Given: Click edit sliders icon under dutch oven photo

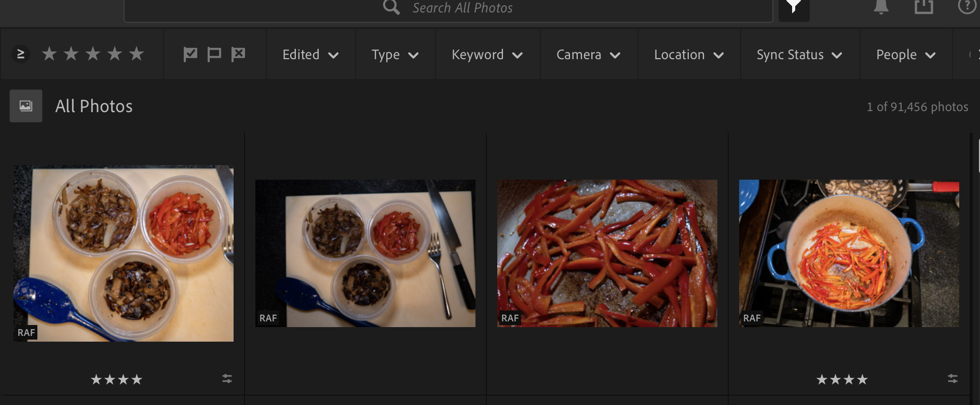Looking at the screenshot, I should 952,379.
